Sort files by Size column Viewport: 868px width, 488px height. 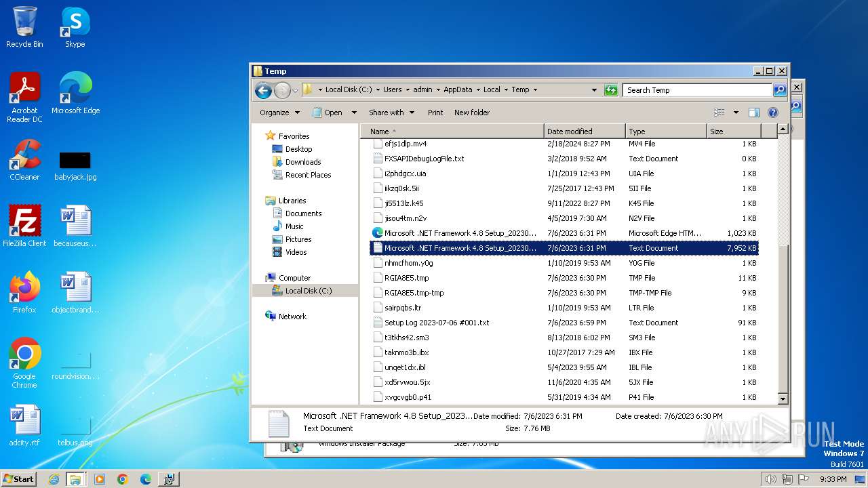tap(734, 131)
